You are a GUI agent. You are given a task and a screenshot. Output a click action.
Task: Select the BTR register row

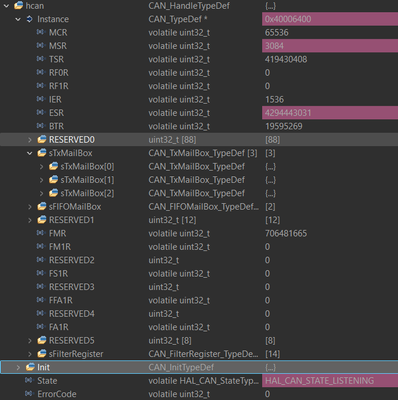(x=199, y=126)
